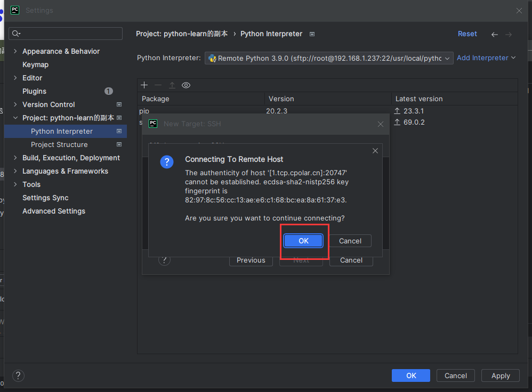
Task: Expand the Languages & Frameworks section
Action: 15,171
